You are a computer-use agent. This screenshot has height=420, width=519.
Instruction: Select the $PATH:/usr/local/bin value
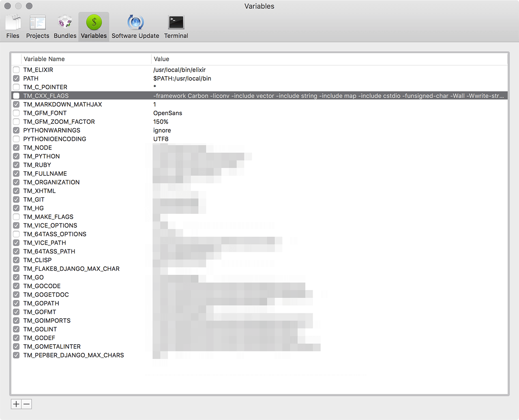coord(182,78)
